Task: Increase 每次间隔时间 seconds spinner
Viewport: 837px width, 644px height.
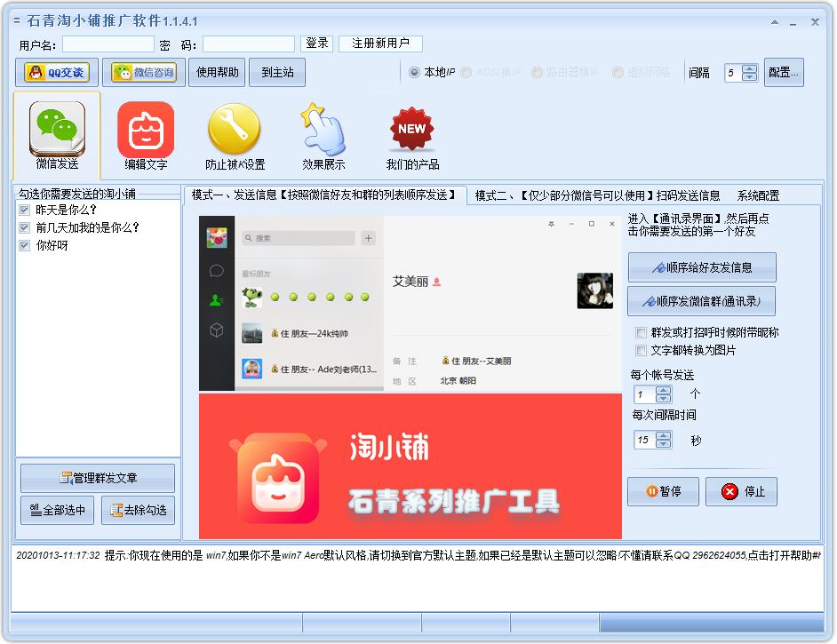Action: [663, 436]
